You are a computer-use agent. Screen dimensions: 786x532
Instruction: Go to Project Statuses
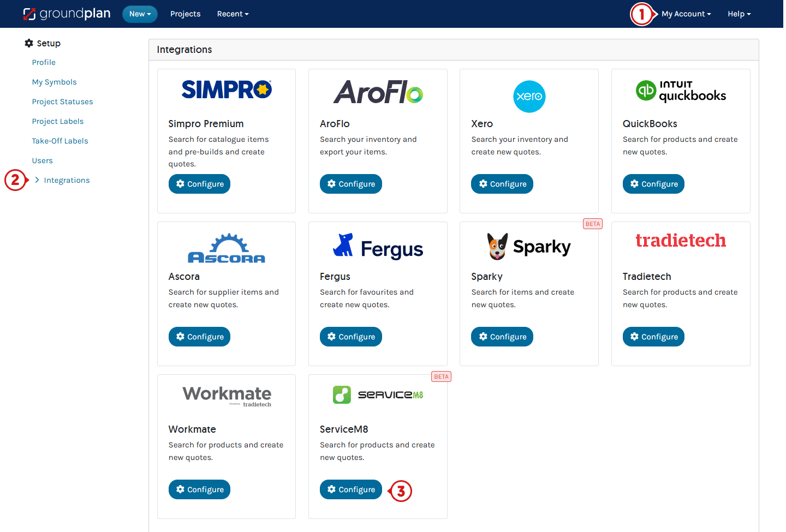point(62,101)
